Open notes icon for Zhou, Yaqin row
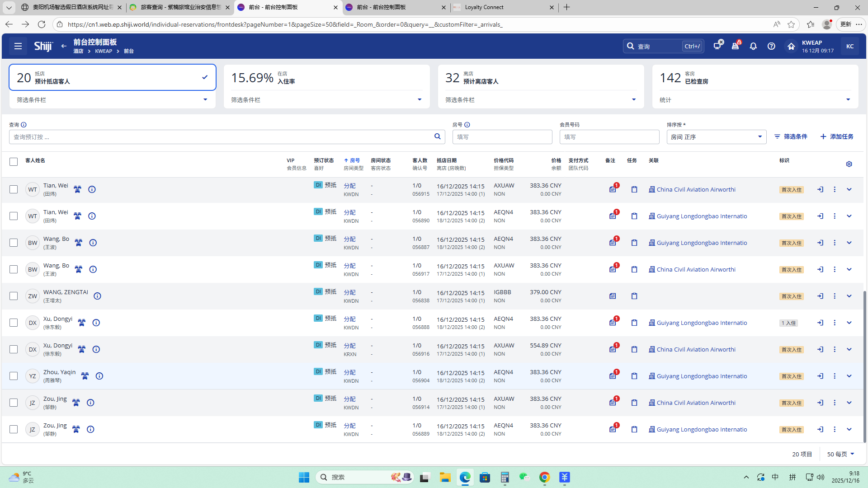 pyautogui.click(x=613, y=376)
